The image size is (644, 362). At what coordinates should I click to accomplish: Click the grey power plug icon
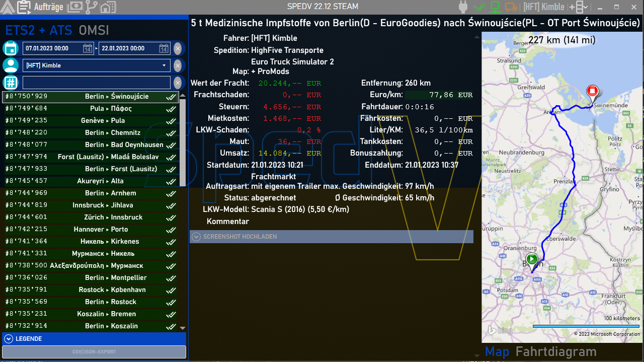point(463,7)
